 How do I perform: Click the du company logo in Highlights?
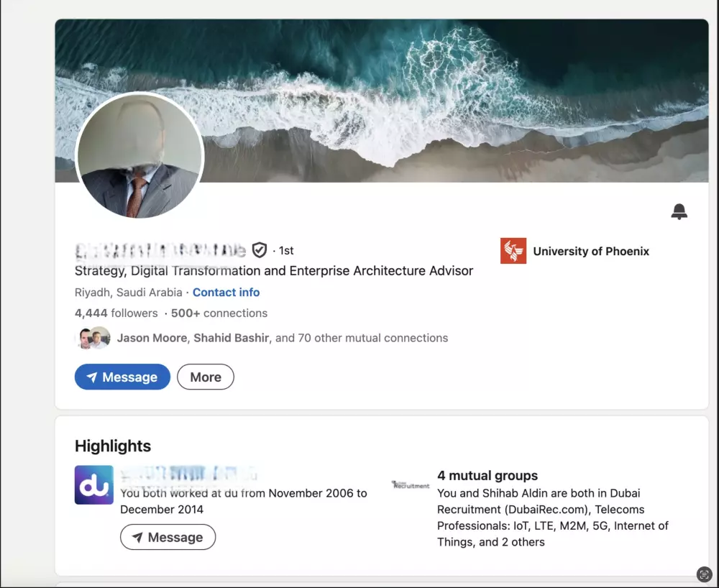tap(93, 486)
